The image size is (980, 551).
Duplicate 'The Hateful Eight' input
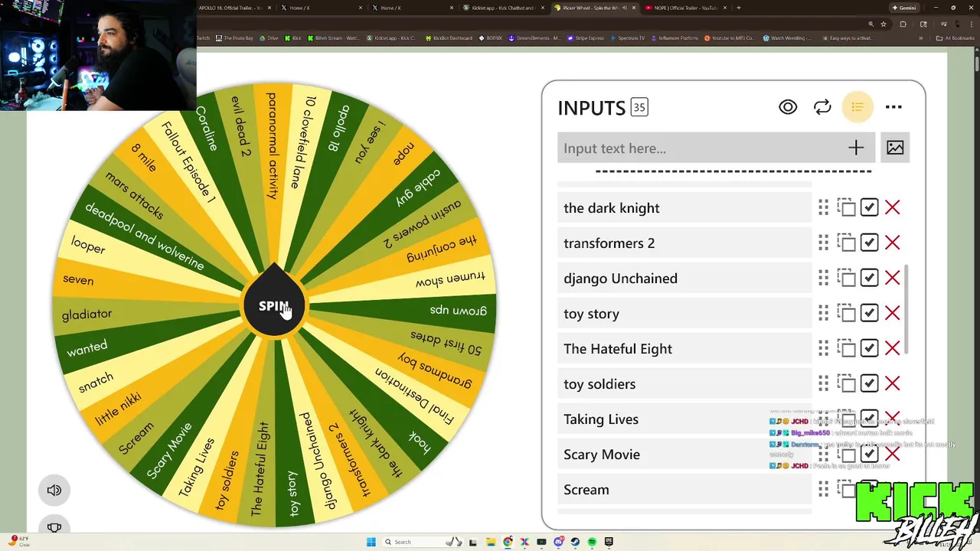(846, 348)
